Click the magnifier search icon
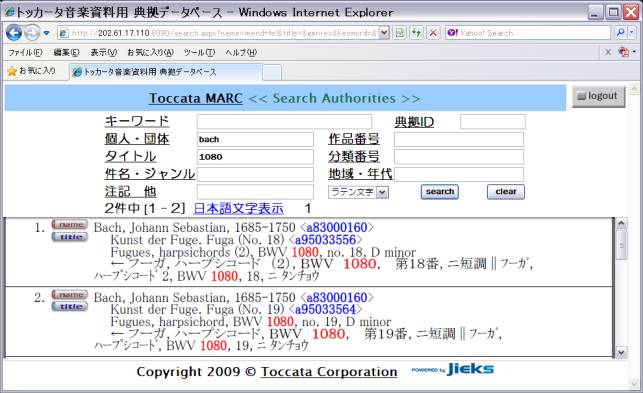The image size is (643, 393). (x=620, y=33)
